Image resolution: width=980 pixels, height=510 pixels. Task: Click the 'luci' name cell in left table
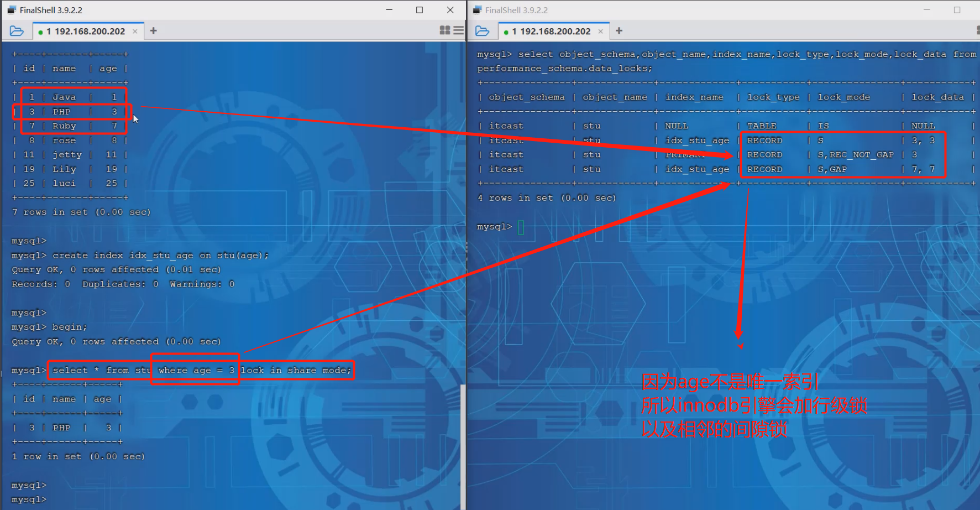(x=64, y=184)
